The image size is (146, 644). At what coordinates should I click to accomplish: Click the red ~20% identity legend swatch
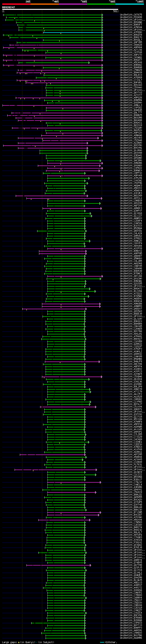[x=16, y=4]
